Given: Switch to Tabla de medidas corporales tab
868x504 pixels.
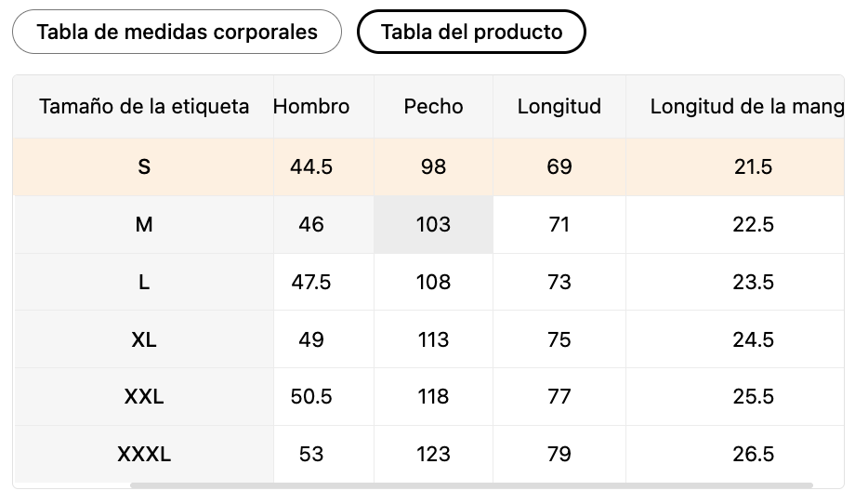Looking at the screenshot, I should 177,32.
